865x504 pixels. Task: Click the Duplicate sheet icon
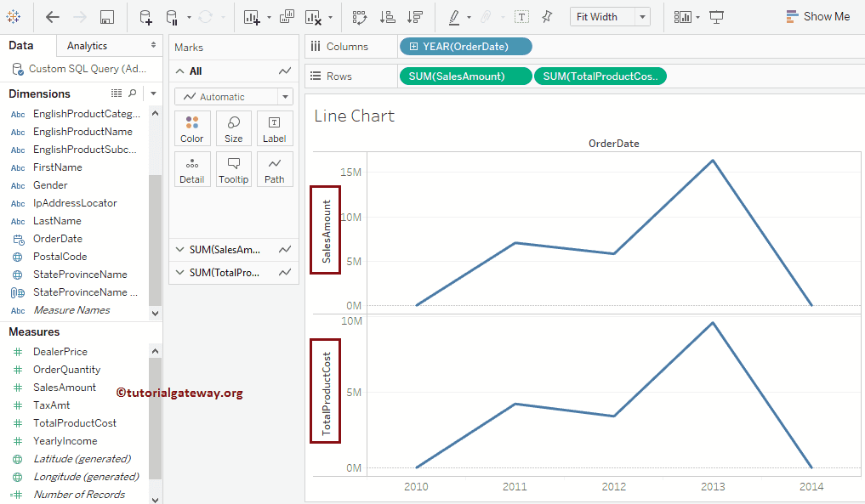coord(287,17)
